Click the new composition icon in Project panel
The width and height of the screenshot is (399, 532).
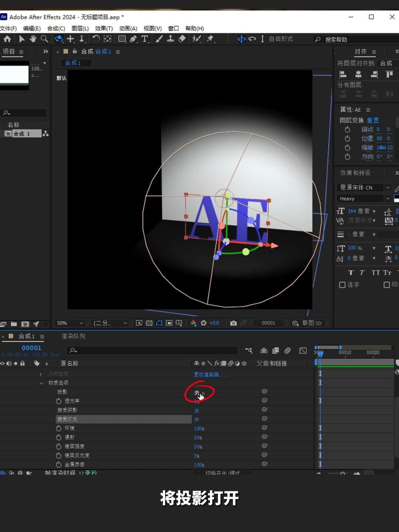coord(25,324)
